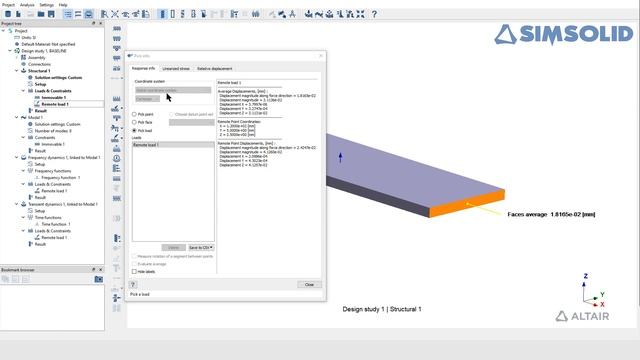This screenshot has height=360, width=640.
Task: Open the Project menu
Action: [x=8, y=5]
